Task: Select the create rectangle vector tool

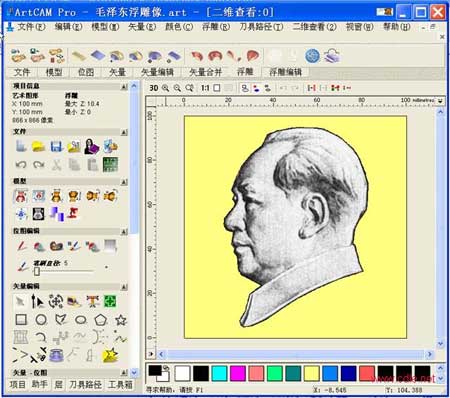Action: coord(21,320)
